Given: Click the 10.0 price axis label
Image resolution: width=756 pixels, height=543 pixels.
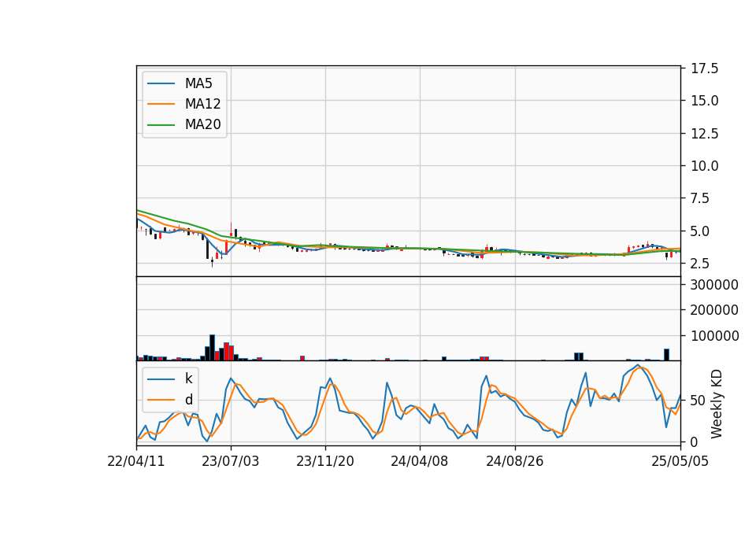Looking at the screenshot, I should pyautogui.click(x=704, y=166).
